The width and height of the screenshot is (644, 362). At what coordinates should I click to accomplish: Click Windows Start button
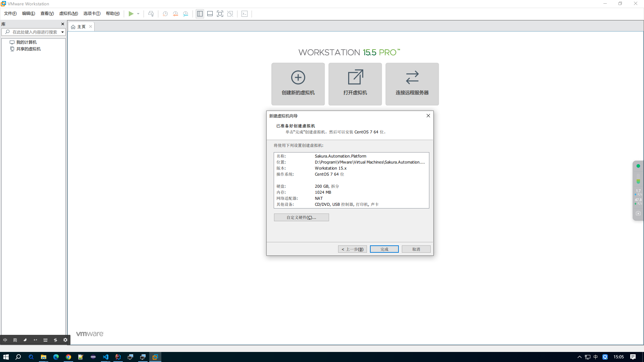tap(6, 357)
